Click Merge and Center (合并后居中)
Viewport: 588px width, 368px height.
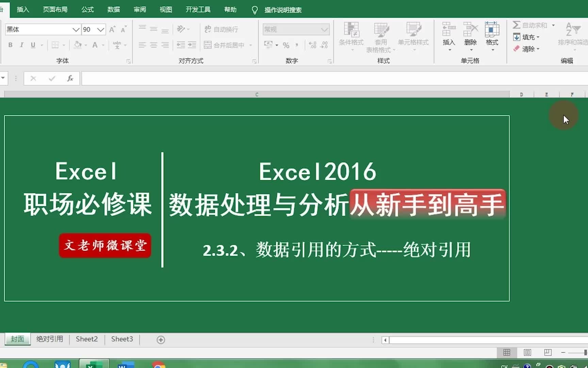tap(224, 45)
